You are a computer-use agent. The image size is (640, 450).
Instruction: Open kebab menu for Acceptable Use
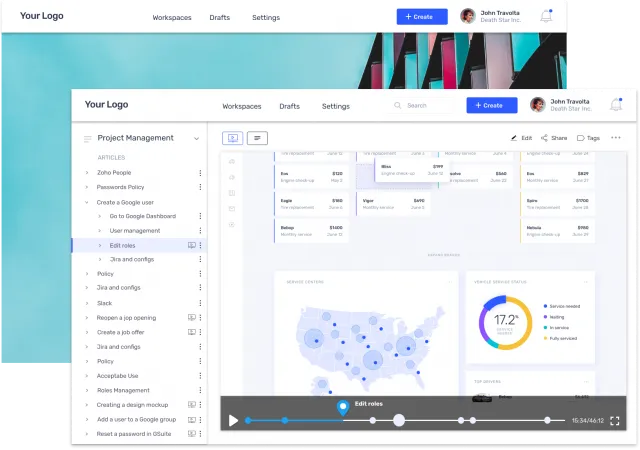pyautogui.click(x=200, y=376)
